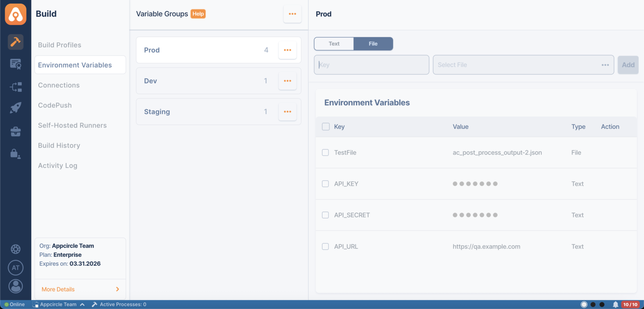Open the Prod group options menu
The image size is (644, 309).
[x=287, y=50]
